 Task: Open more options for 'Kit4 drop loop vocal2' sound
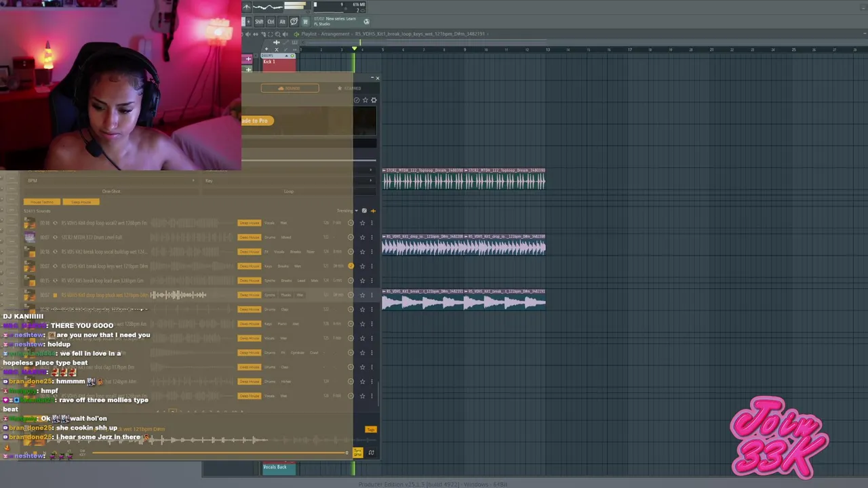pos(372,223)
